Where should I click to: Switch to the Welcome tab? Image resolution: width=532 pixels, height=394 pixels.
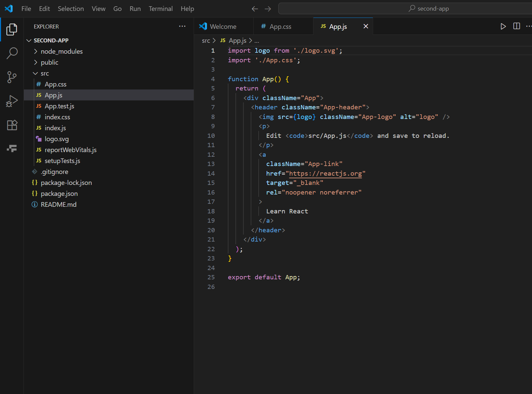(224, 26)
